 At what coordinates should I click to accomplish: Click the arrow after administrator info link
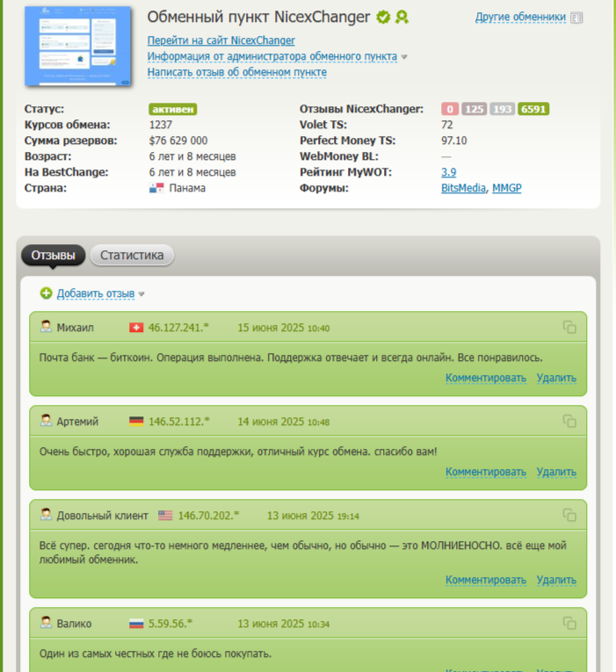pos(404,56)
